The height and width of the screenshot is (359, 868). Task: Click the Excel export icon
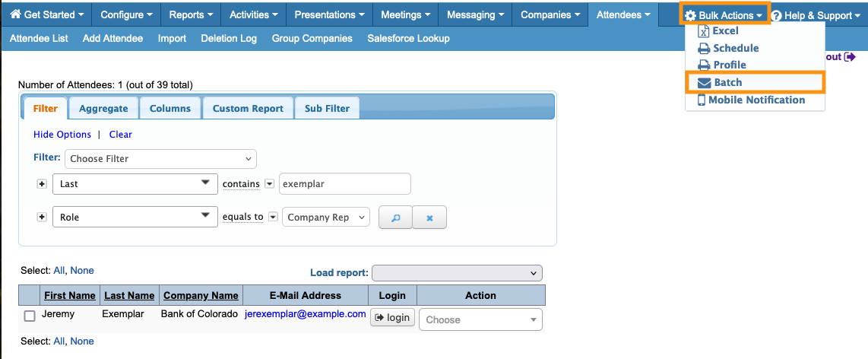coord(704,31)
